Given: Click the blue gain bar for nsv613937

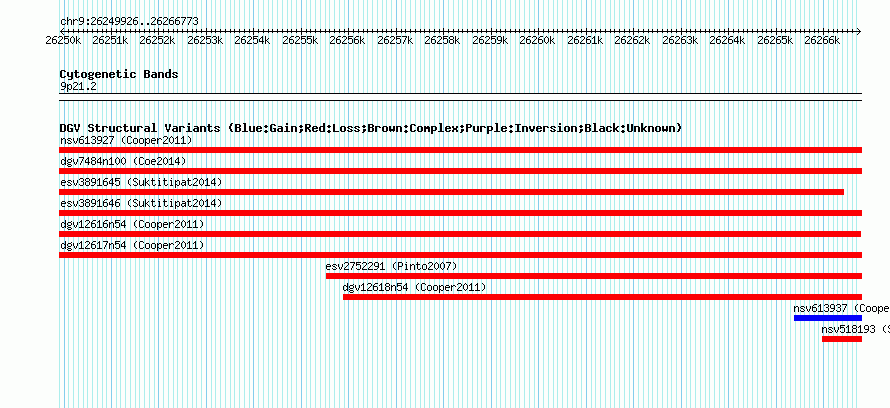Looking at the screenshot, I should (x=828, y=318).
